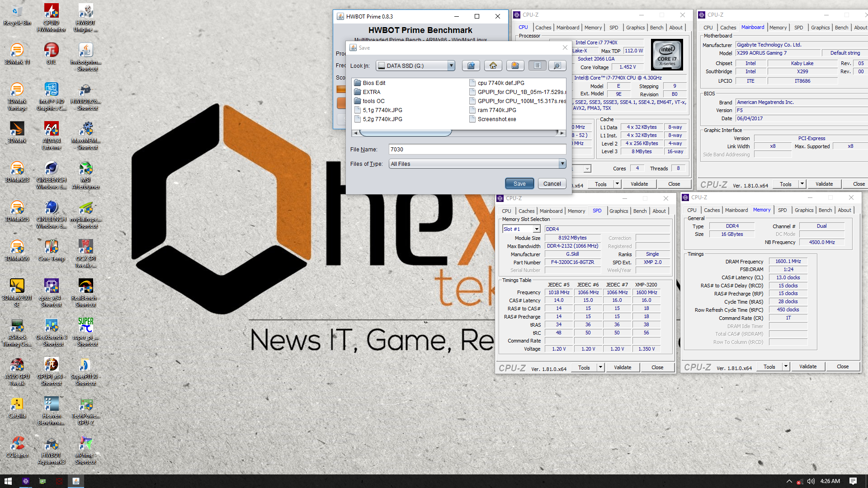Open Tools dropdown arrow in CPU tab CPU-Z window

pos(617,184)
